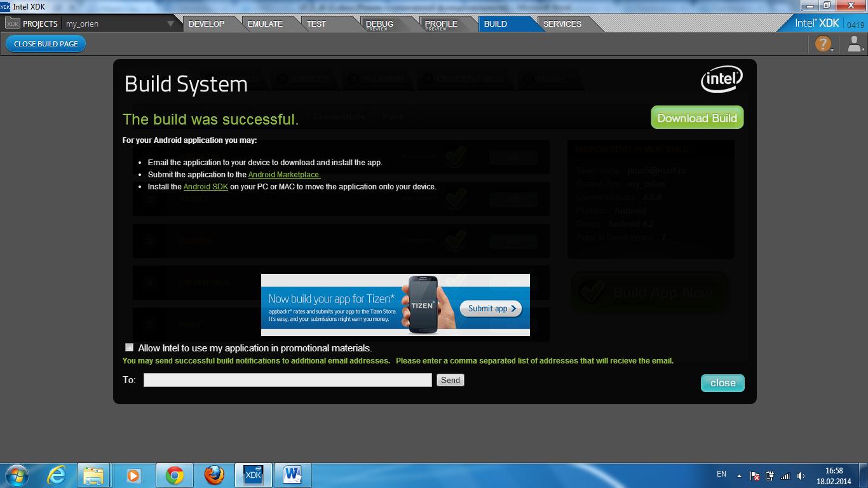Image resolution: width=868 pixels, height=488 pixels.
Task: Click the 0419 version number
Action: tap(855, 25)
